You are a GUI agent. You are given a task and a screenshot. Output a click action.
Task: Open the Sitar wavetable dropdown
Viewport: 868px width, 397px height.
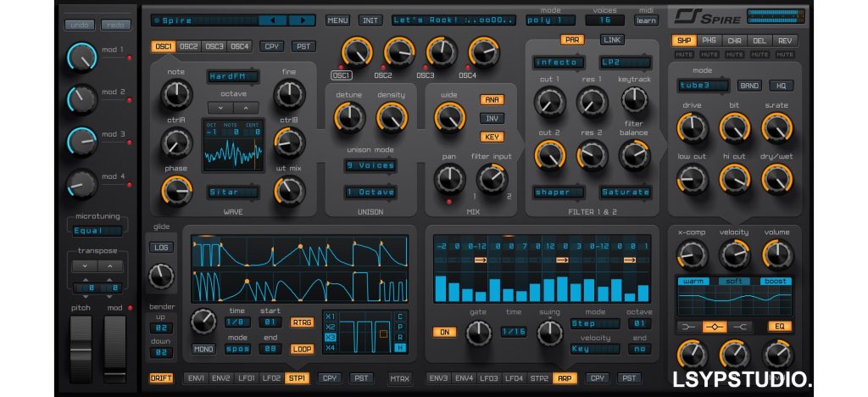coord(233,192)
